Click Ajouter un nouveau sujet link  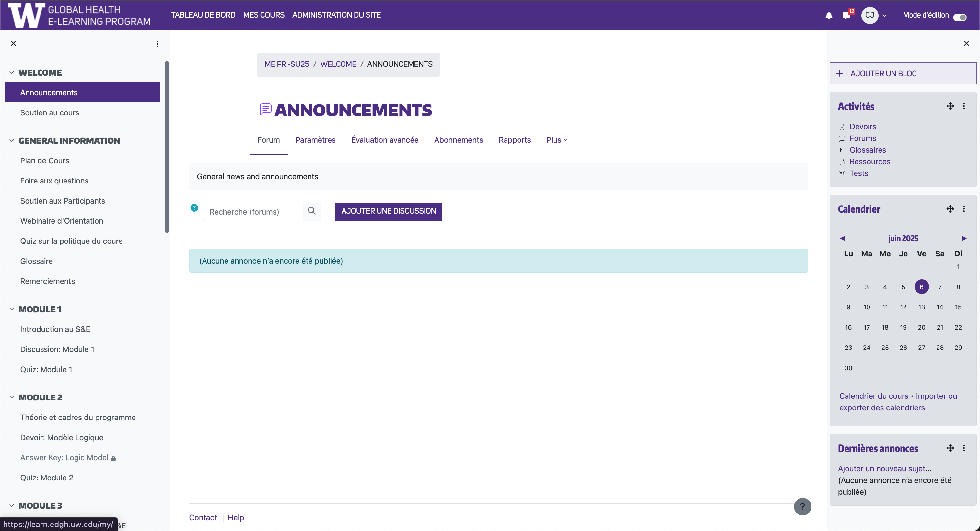884,468
